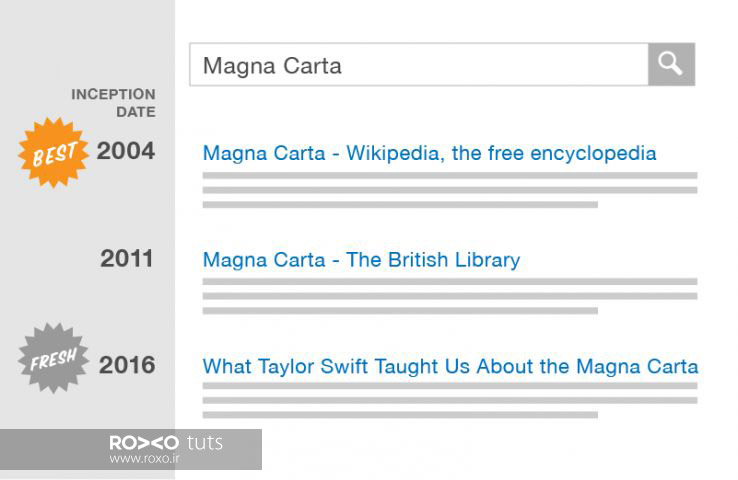Click the British Library result's first snippet line

(x=450, y=282)
